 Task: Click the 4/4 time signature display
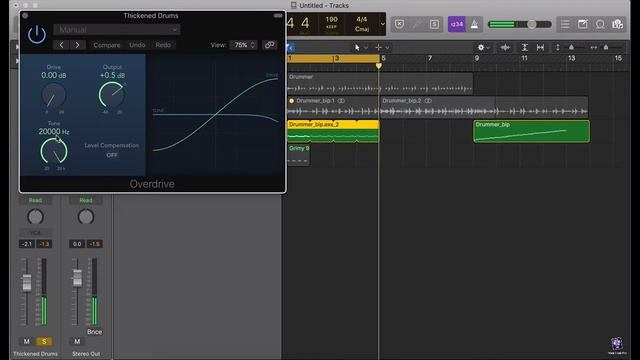pos(362,19)
